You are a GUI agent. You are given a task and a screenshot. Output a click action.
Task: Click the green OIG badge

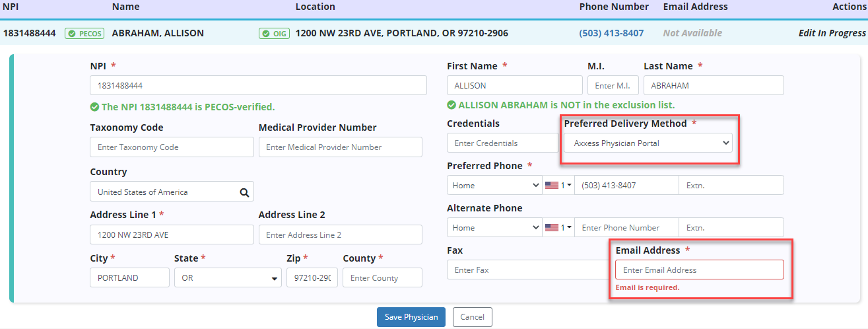275,33
